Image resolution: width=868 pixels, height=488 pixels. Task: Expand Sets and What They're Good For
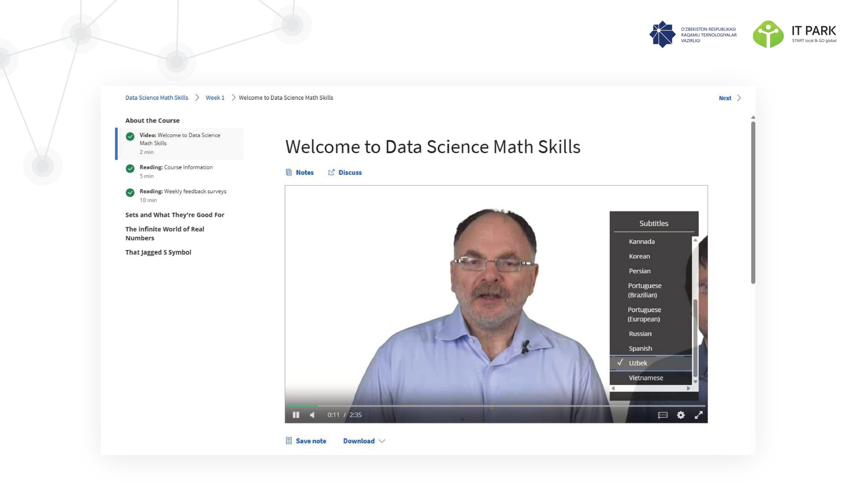[175, 215]
